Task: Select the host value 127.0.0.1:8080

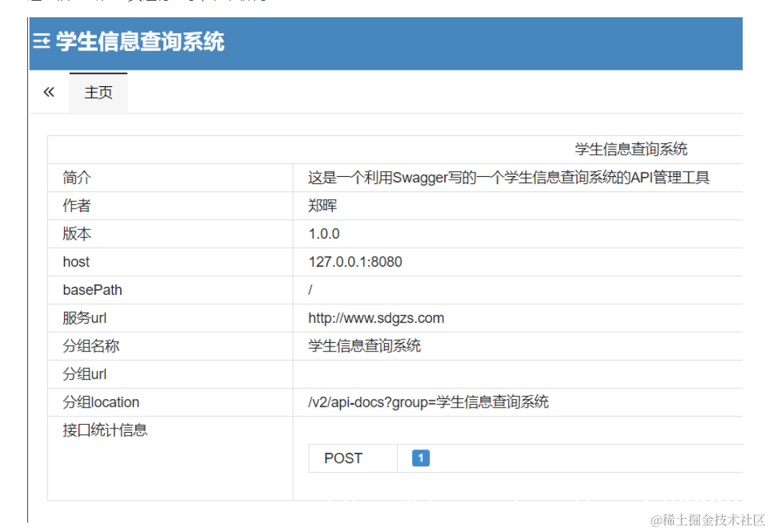Action: [355, 262]
